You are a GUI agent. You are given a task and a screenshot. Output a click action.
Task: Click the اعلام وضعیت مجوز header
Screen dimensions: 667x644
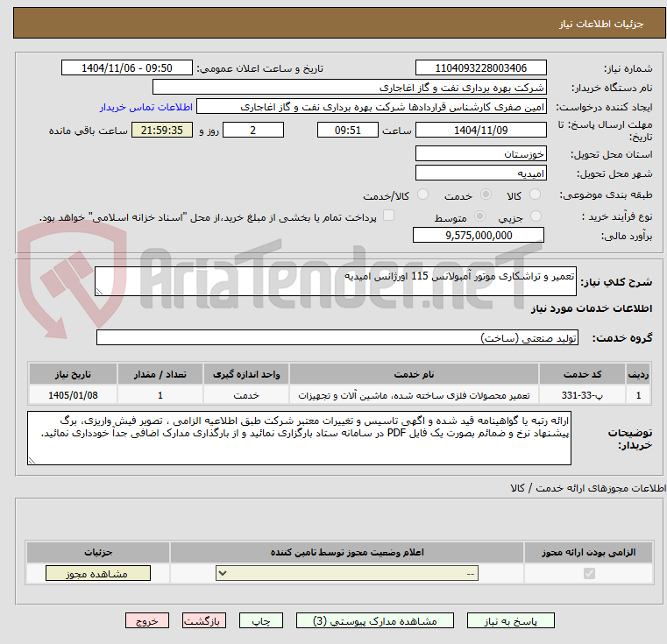pos(347,552)
